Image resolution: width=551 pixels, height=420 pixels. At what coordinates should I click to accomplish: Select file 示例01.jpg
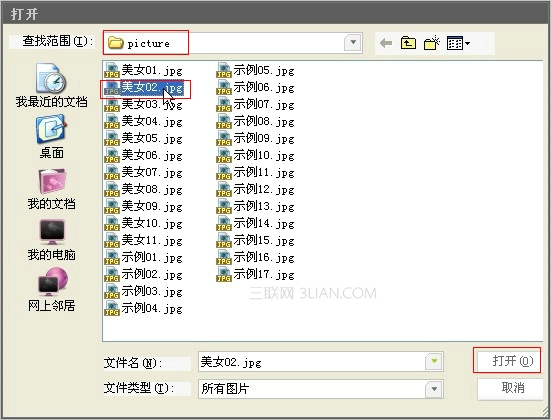(x=144, y=258)
